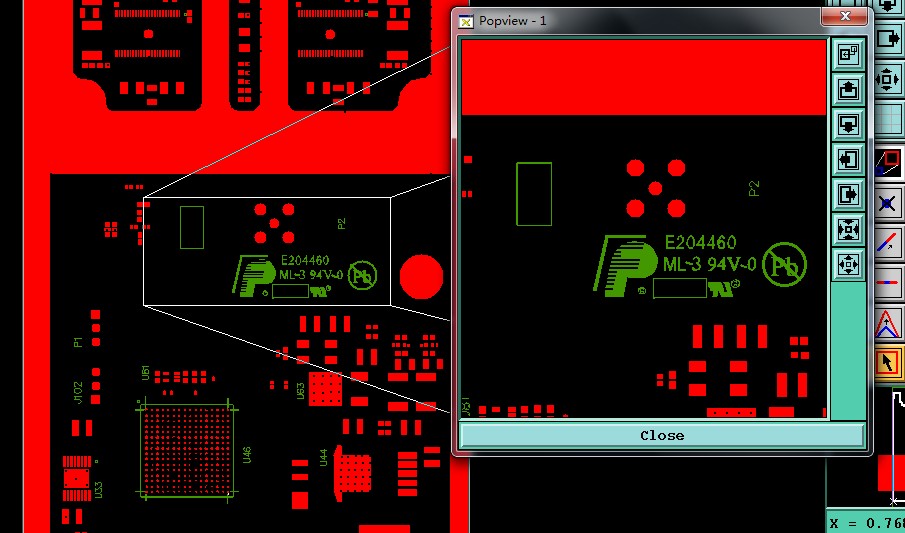This screenshot has width=905, height=533.
Task: Click the U44 label on main board
Action: click(x=323, y=457)
